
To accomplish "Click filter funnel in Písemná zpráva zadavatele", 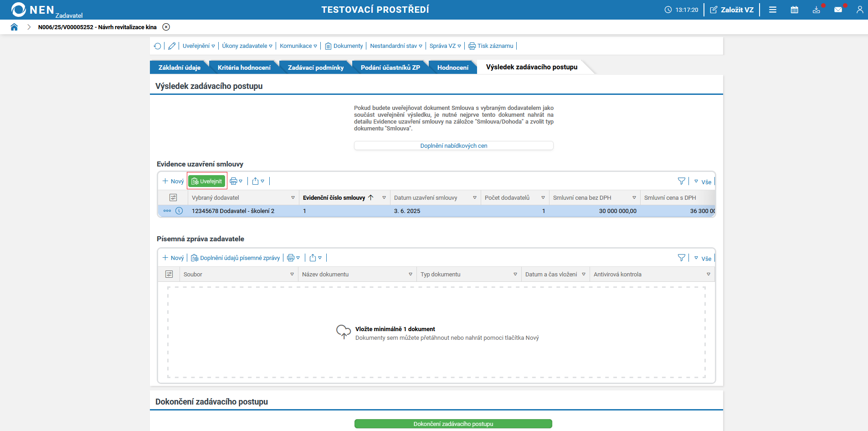I will point(682,258).
